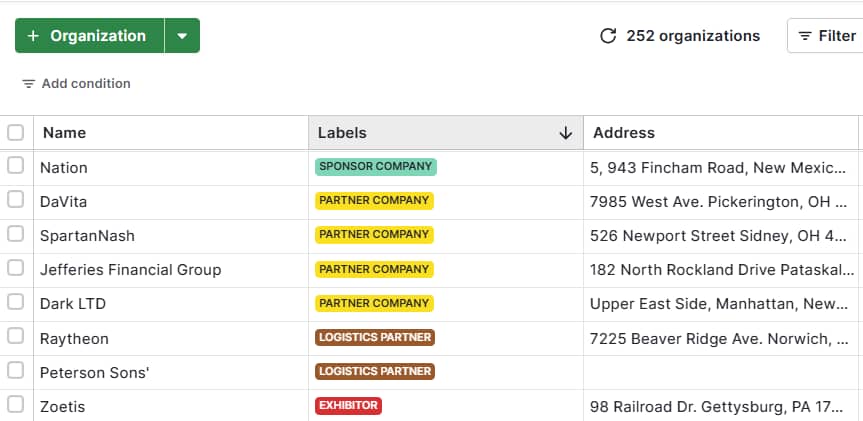Image resolution: width=863 pixels, height=421 pixels.
Task: Click PARTNER COMPANY label on Dark LTD row
Action: pos(374,303)
